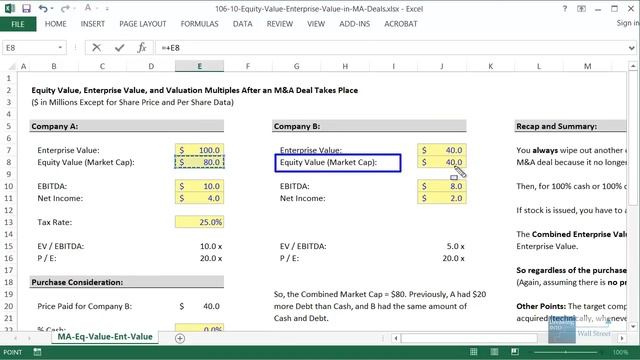Open the VIEW tab
The height and width of the screenshot is (360, 640).
pos(316,24)
